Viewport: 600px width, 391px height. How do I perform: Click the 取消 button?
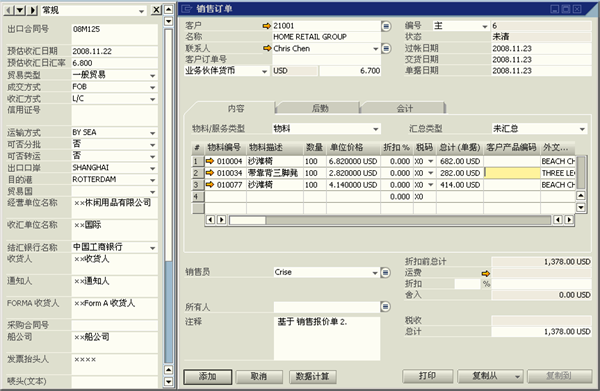[259, 376]
